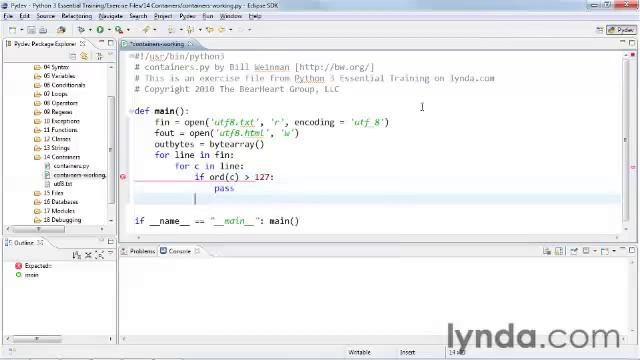Select the Outline tab

[x=24, y=242]
